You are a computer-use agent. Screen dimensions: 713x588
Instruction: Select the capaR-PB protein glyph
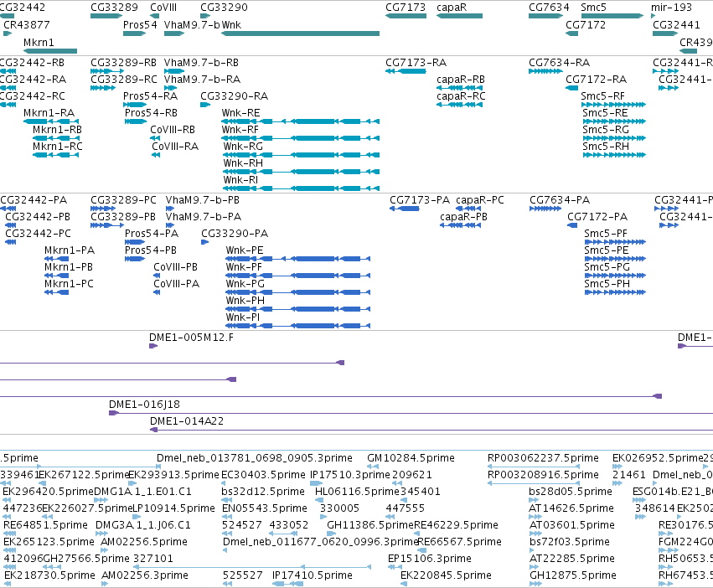460,225
